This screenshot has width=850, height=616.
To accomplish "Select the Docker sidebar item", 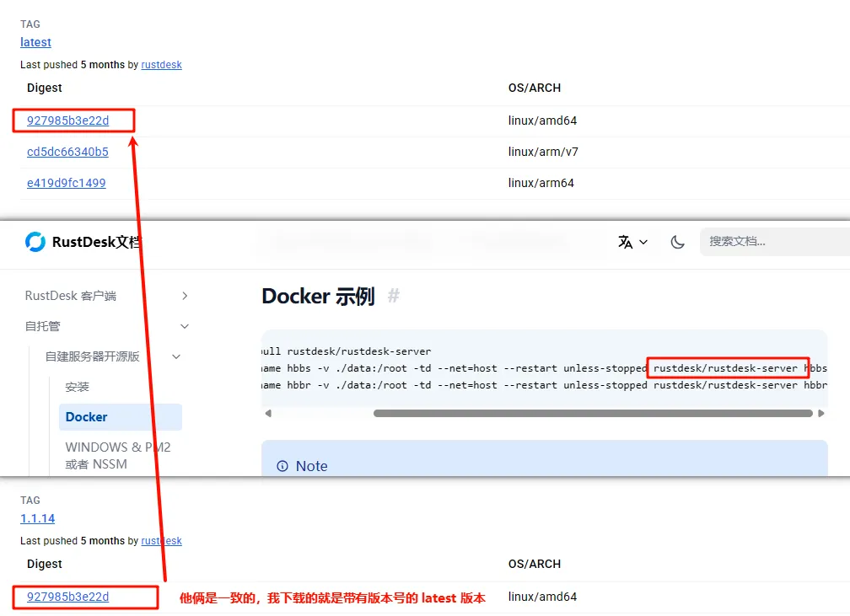I will (x=88, y=416).
